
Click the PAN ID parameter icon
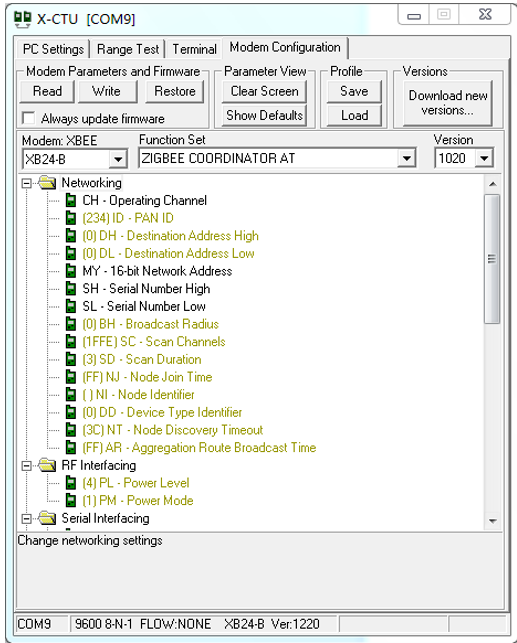pos(71,218)
